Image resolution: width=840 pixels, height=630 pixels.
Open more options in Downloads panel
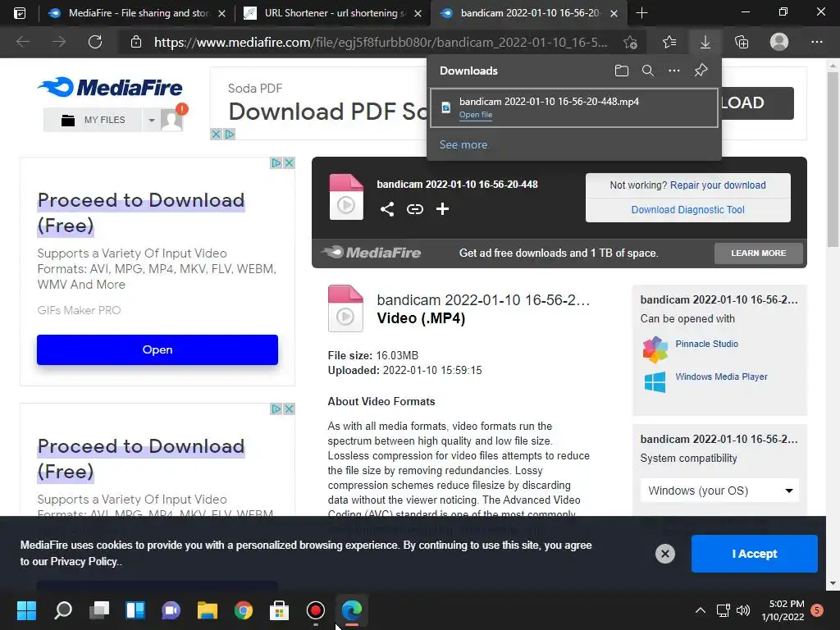tap(674, 71)
